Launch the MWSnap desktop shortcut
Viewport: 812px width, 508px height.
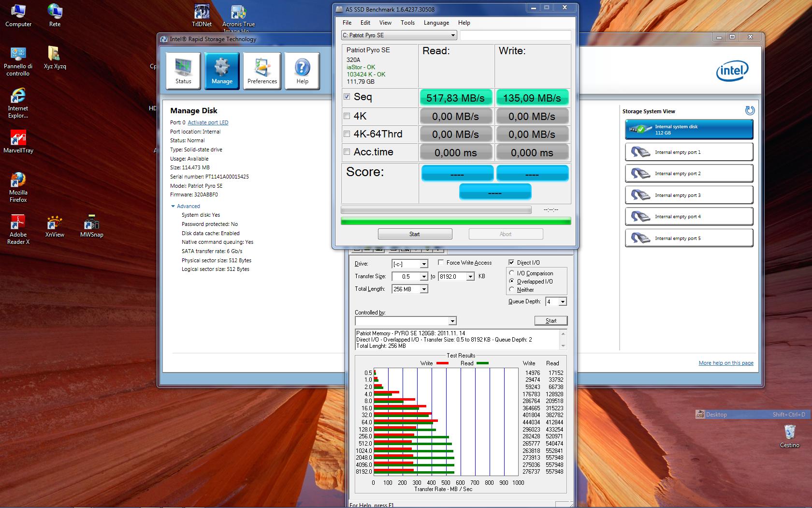point(91,226)
